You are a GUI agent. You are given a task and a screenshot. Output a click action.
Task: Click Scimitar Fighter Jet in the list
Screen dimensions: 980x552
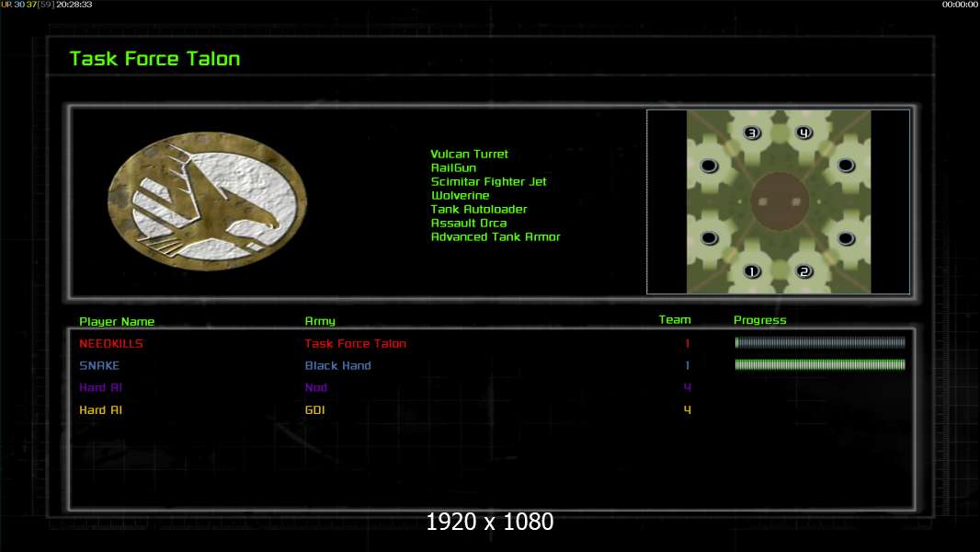(x=488, y=181)
